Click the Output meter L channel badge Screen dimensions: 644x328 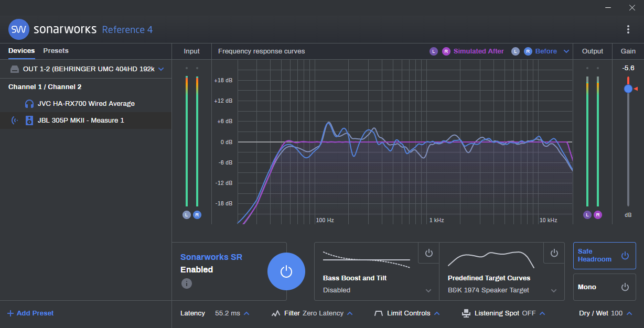[x=587, y=215]
